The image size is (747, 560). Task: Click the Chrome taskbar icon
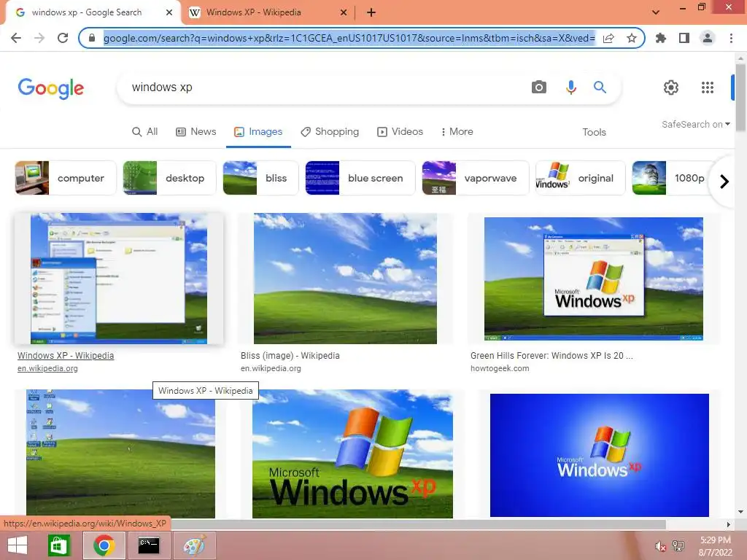[104, 545]
